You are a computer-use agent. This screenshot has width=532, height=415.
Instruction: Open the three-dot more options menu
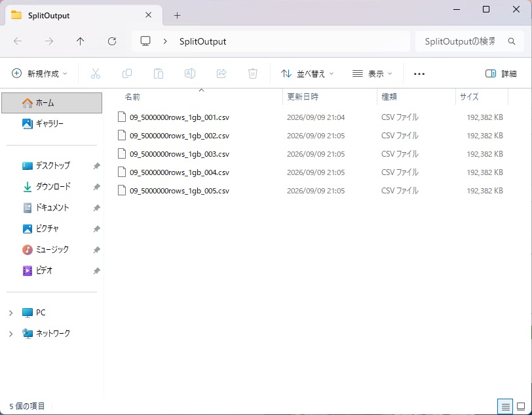[419, 73]
